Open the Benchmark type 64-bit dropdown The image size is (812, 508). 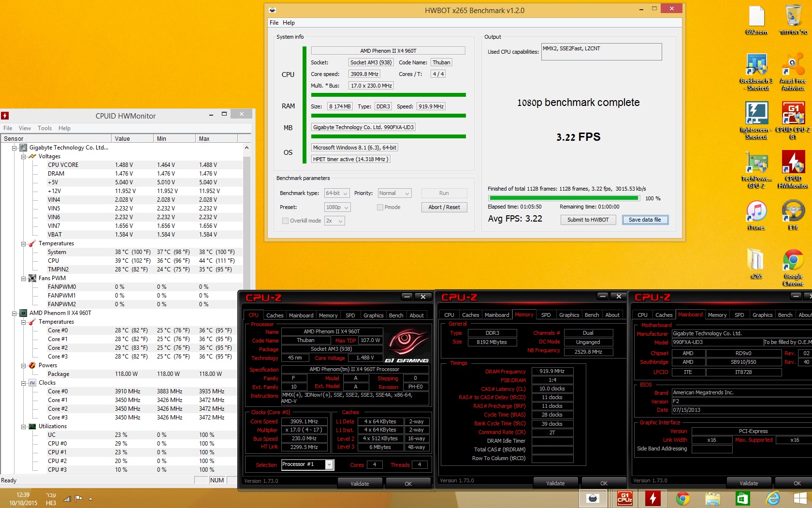point(337,193)
